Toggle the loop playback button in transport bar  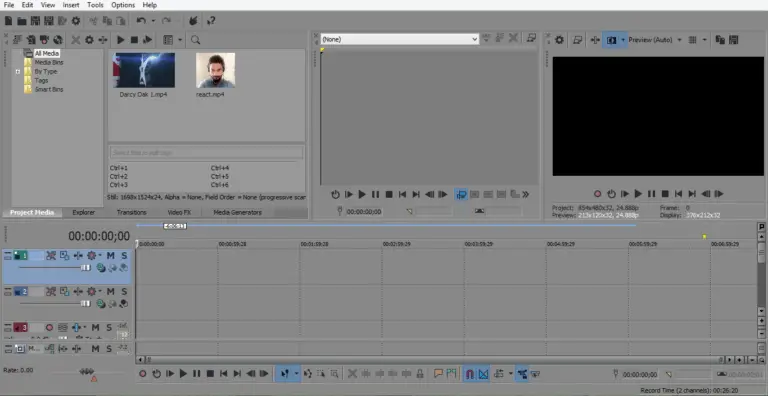coord(156,374)
